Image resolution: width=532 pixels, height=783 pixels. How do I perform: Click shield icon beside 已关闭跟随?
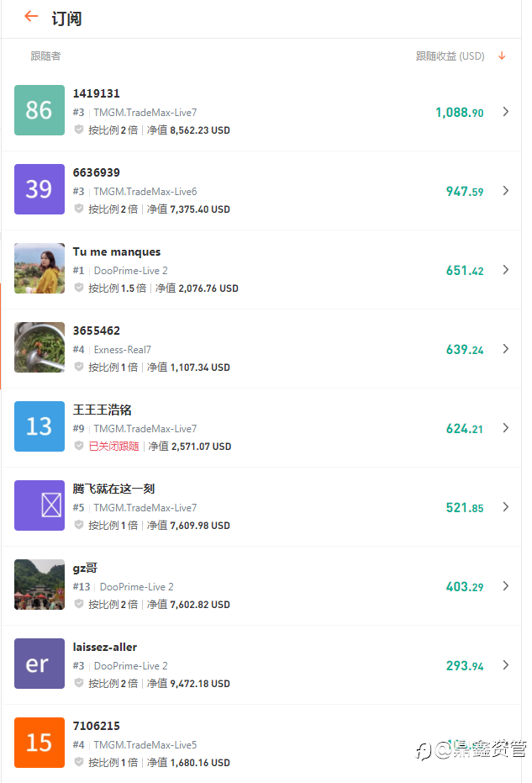tap(79, 446)
